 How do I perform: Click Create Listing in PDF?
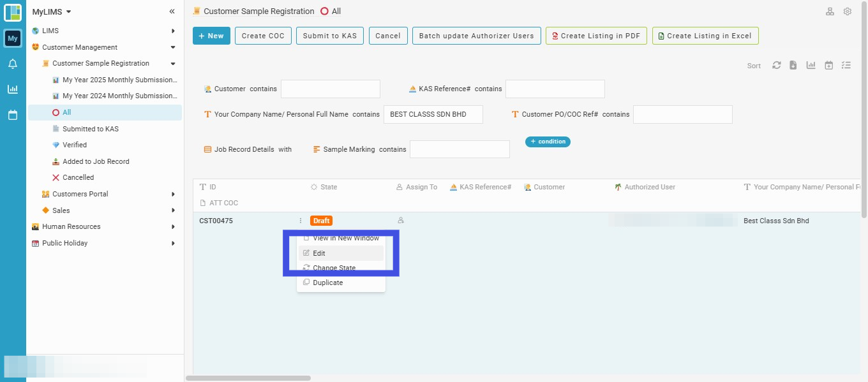(x=596, y=36)
